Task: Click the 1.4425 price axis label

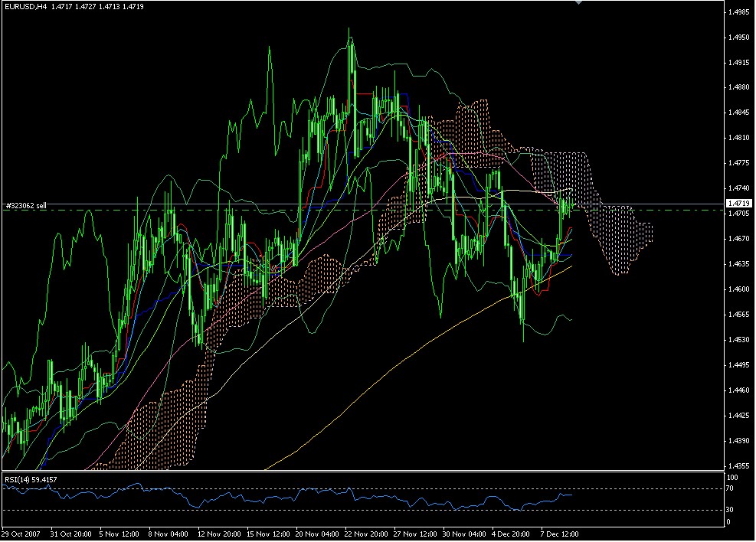Action: (739, 415)
